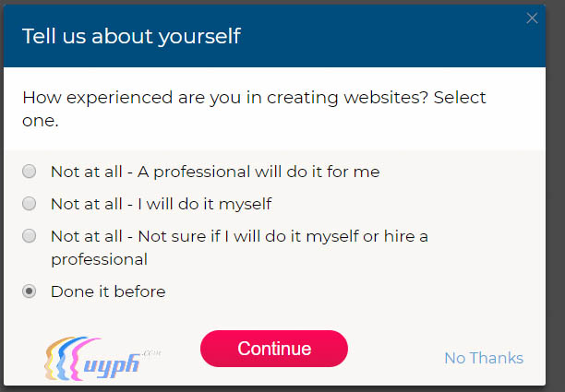
Task: Click the 'A professional will do it for me' label
Action: pyautogui.click(x=214, y=172)
